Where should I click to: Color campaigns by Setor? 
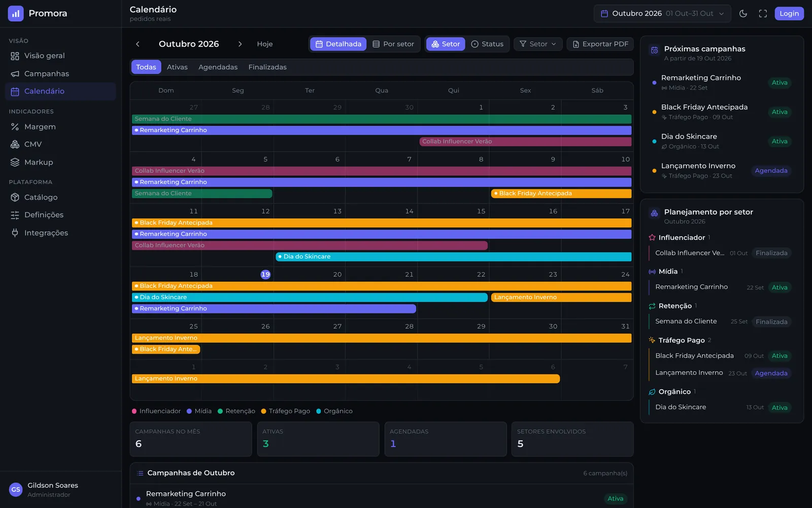point(446,44)
